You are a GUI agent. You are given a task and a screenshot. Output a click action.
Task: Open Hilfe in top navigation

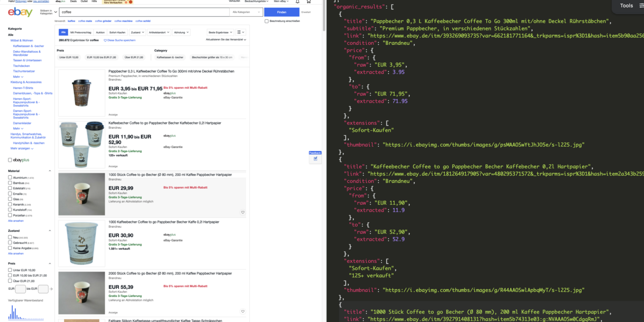pyautogui.click(x=94, y=1)
